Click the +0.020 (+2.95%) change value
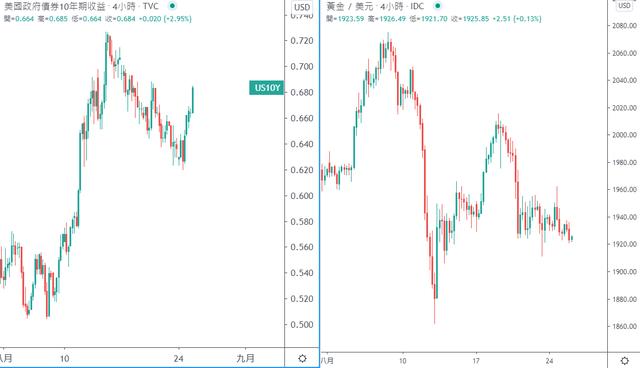This screenshot has height=368, width=640. pyautogui.click(x=165, y=18)
